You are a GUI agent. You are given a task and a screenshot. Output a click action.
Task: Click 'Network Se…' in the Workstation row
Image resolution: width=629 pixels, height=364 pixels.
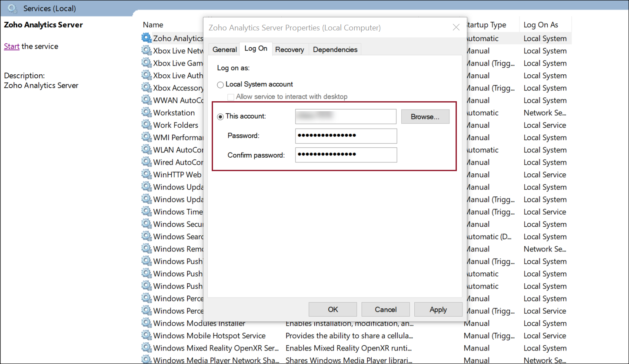[545, 113]
